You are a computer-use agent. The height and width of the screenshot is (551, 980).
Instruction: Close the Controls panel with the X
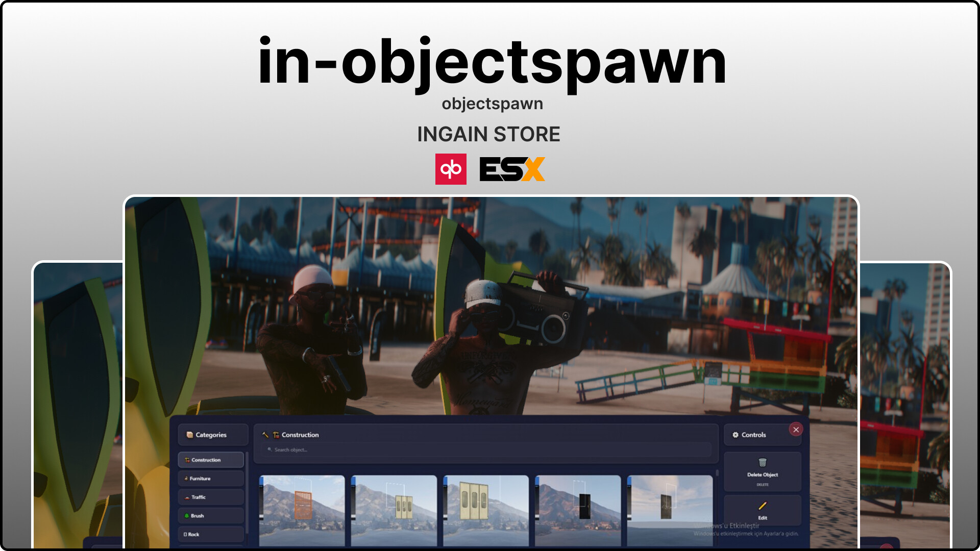796,430
